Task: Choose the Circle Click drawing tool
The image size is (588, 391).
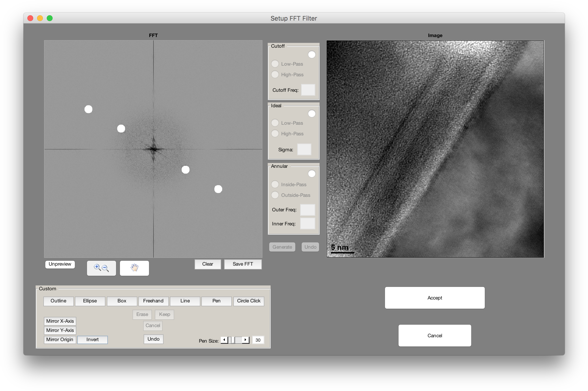Action: 249,301
